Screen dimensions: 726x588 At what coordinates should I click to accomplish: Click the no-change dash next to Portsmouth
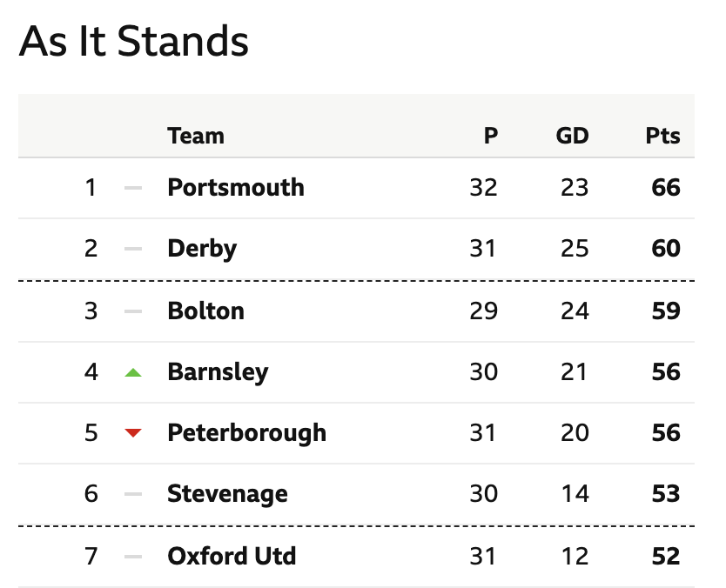coord(133,188)
